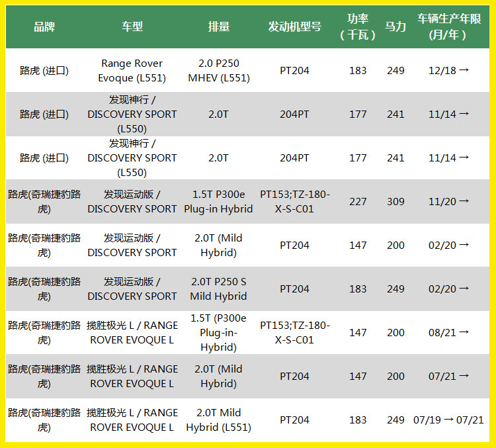
Task: Select PT204 in the P250 S Mild Hybrid row
Action: (x=294, y=289)
